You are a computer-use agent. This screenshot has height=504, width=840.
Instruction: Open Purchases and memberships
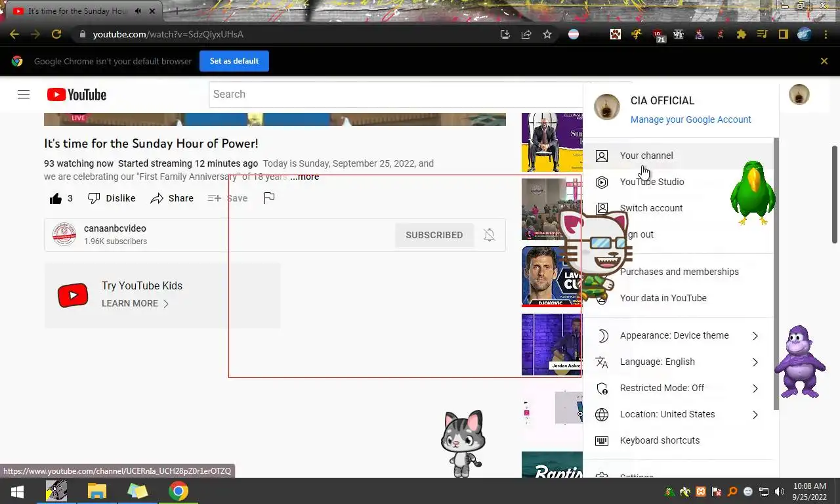[679, 272]
